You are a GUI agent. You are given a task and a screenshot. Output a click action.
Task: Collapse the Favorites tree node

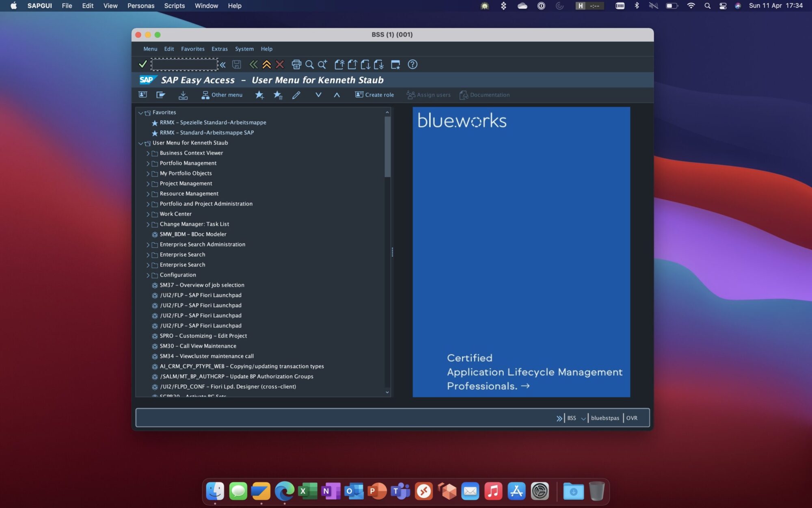coord(140,113)
